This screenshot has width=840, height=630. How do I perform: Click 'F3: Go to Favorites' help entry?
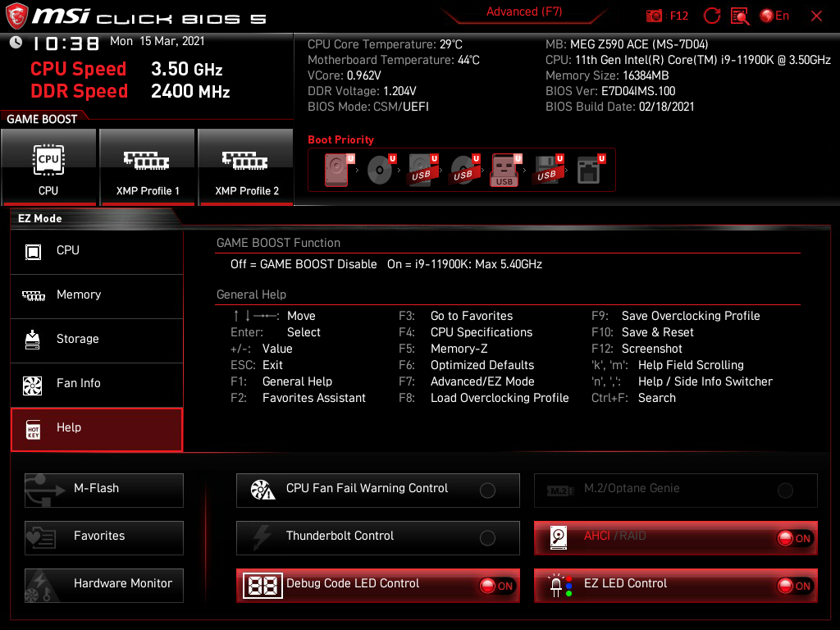[x=455, y=316]
